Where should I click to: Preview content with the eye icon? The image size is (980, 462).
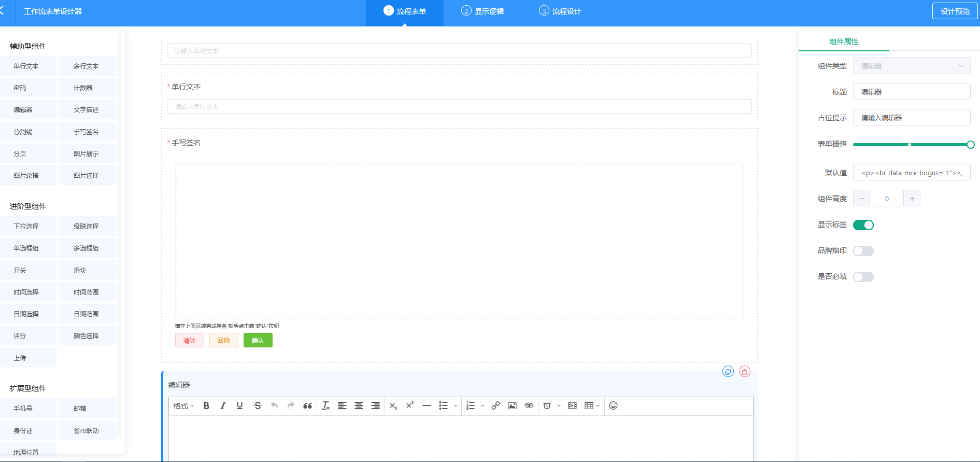pyautogui.click(x=529, y=406)
